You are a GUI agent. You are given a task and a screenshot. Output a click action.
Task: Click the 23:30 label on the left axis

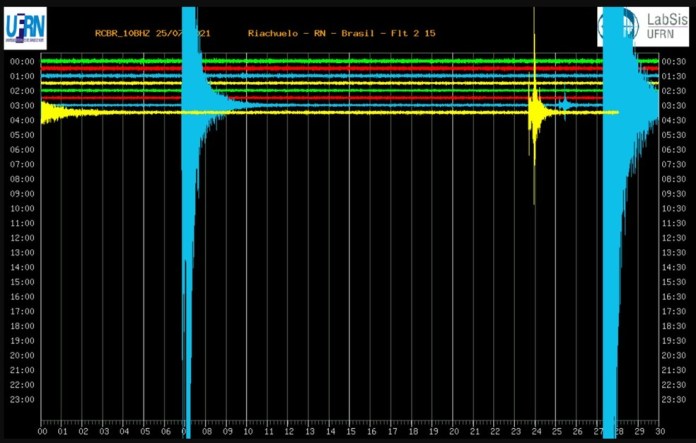pos(23,400)
